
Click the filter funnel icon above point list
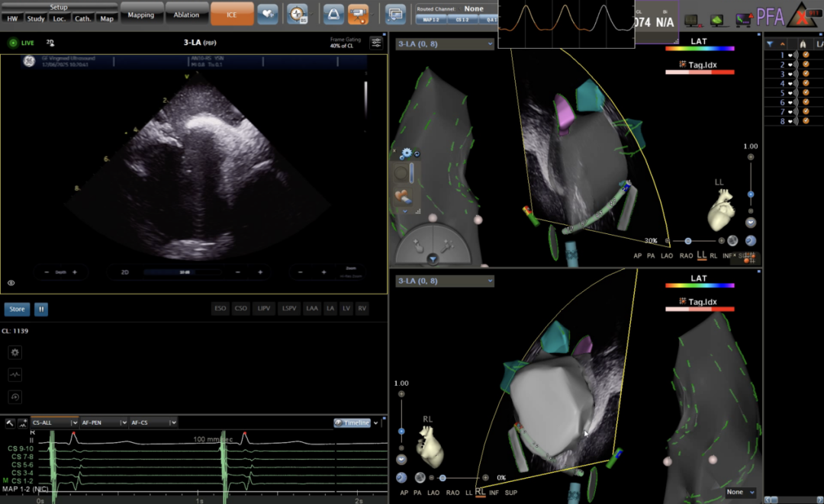click(770, 44)
